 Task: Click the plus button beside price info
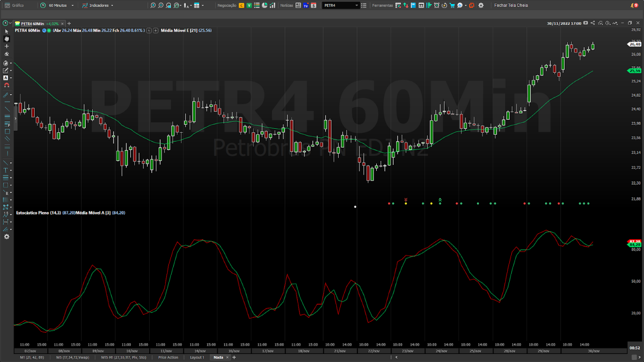pyautogui.click(x=156, y=30)
